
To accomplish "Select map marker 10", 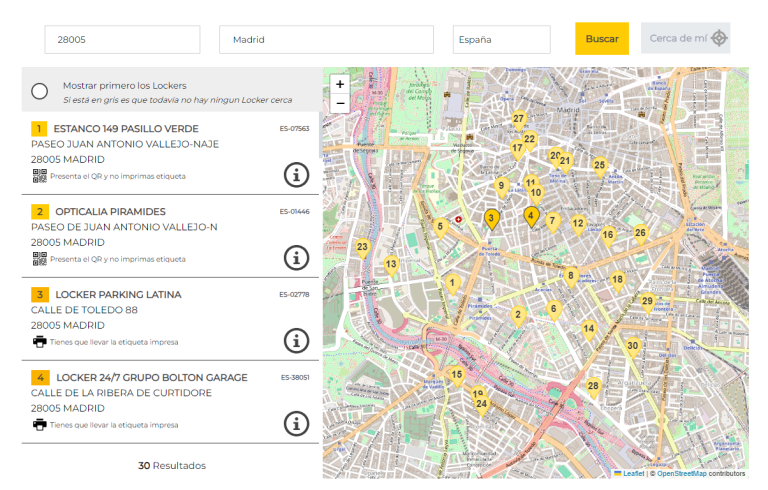I will pyautogui.click(x=536, y=195).
